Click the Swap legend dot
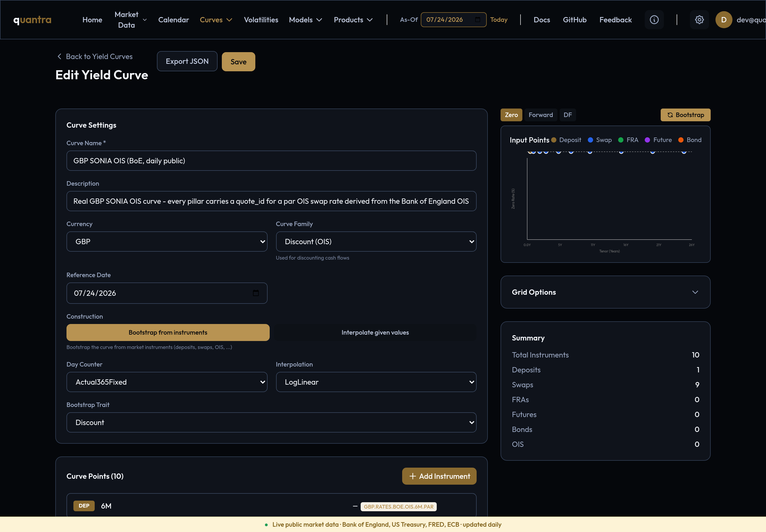The height and width of the screenshot is (532, 766). pyautogui.click(x=590, y=140)
